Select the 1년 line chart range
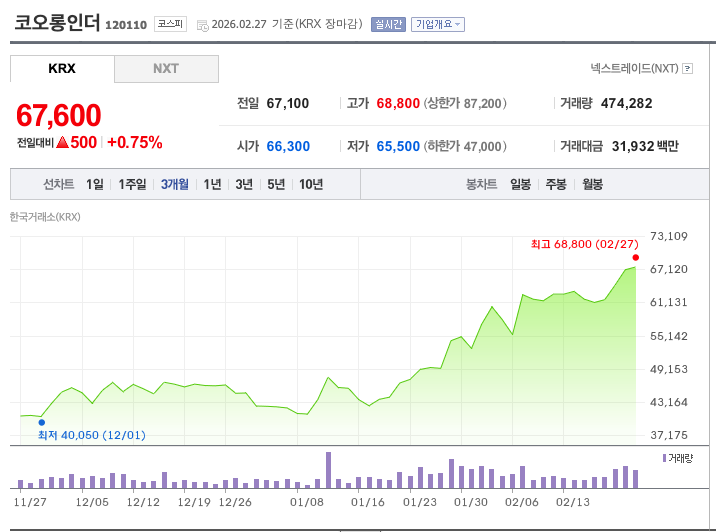716x532 pixels. coord(212,184)
